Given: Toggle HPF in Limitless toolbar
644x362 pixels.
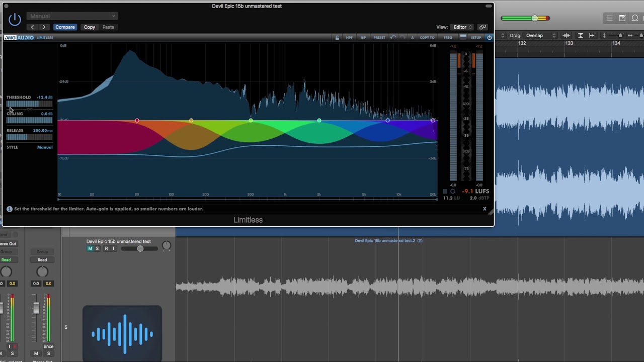Looking at the screenshot, I should (349, 38).
